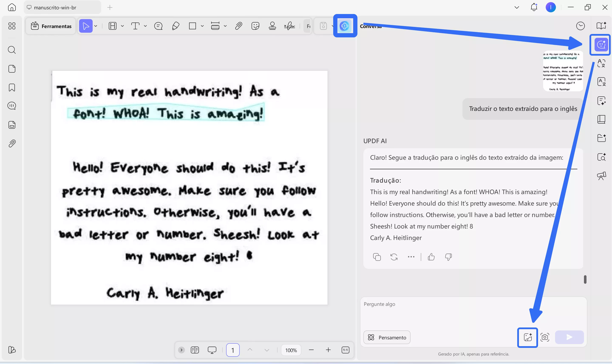Click the screenshot capture icon in chat
The image size is (612, 364).
pos(545,337)
